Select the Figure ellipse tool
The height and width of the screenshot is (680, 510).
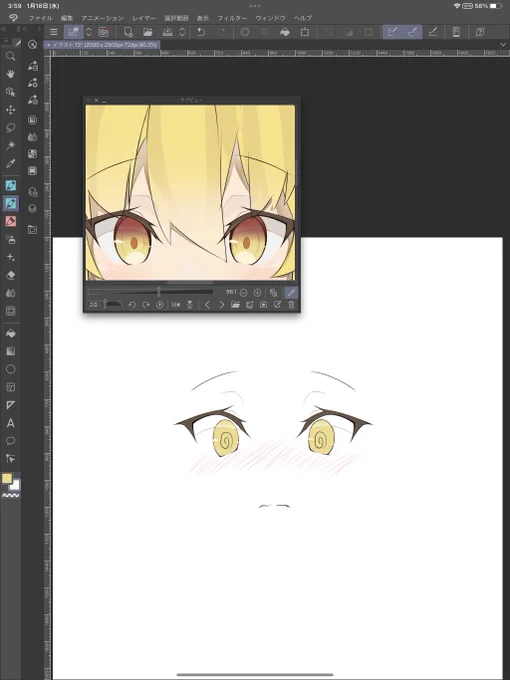(x=11, y=369)
